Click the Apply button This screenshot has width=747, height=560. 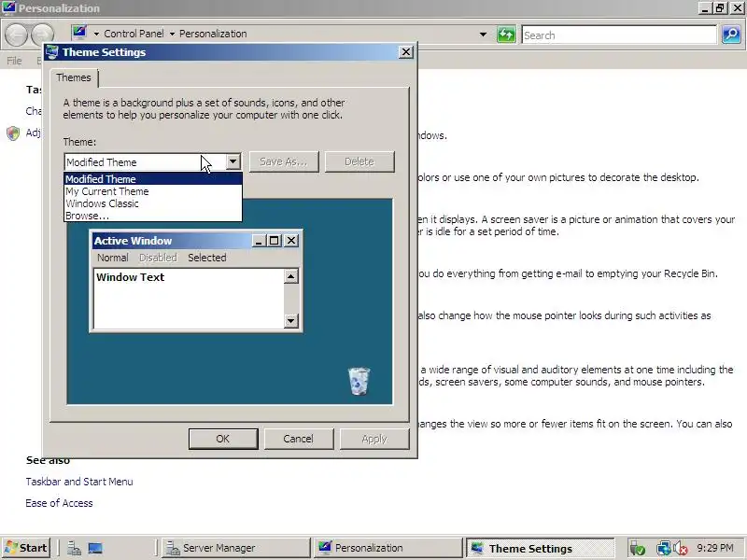[x=374, y=439]
